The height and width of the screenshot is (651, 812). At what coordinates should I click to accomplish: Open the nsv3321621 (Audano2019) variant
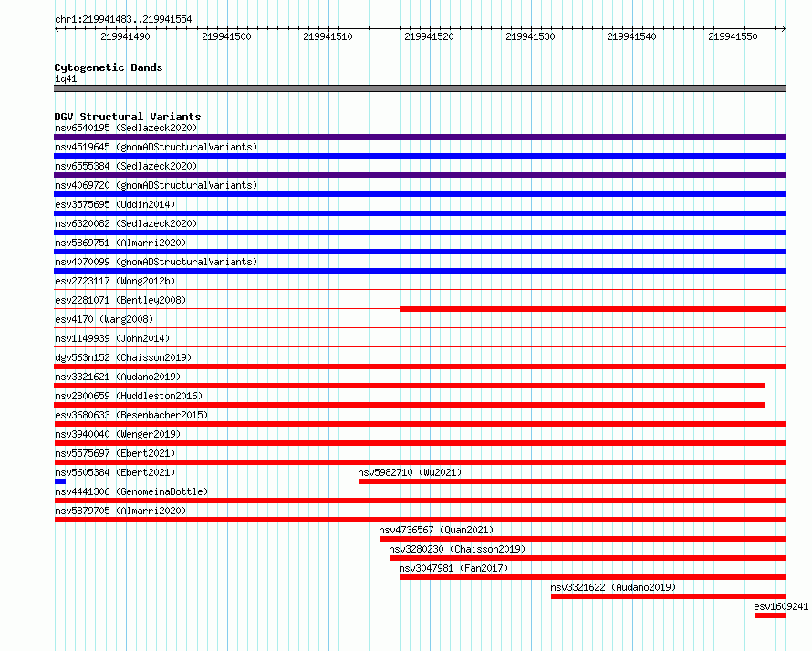pos(118,377)
